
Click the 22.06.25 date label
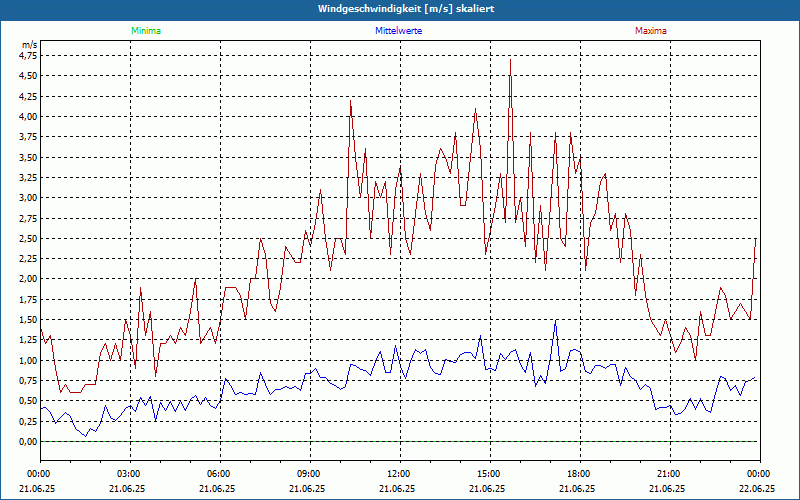tap(757, 488)
